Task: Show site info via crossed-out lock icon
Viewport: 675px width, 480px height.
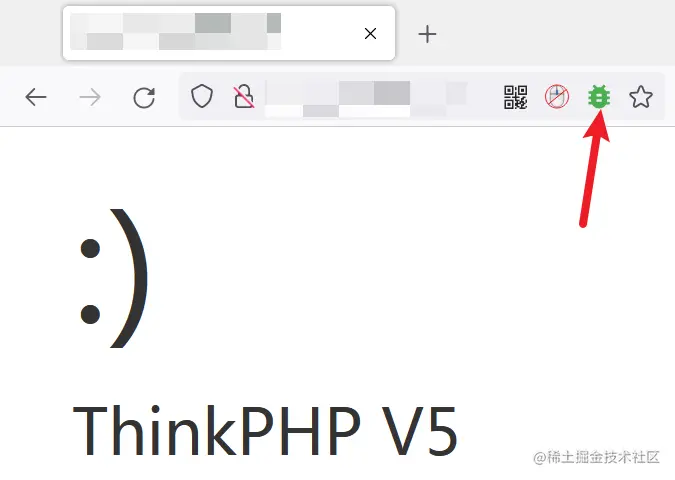Action: click(x=244, y=96)
